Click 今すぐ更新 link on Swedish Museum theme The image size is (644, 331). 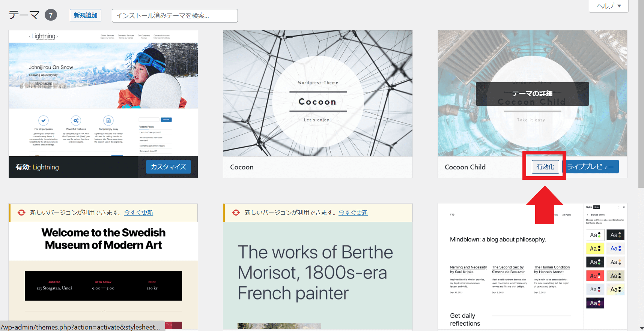pos(138,213)
